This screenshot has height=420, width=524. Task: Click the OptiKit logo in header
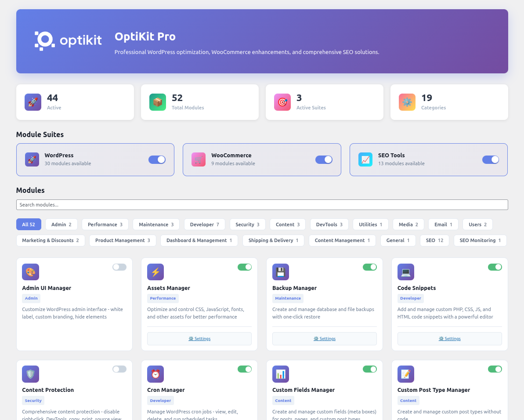point(68,41)
